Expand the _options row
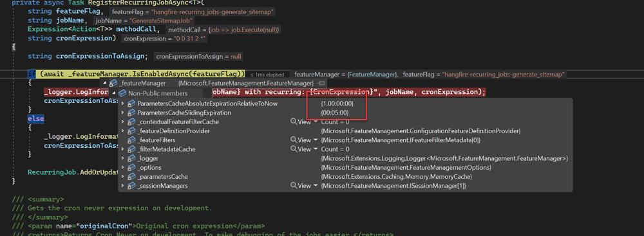 coord(123,167)
